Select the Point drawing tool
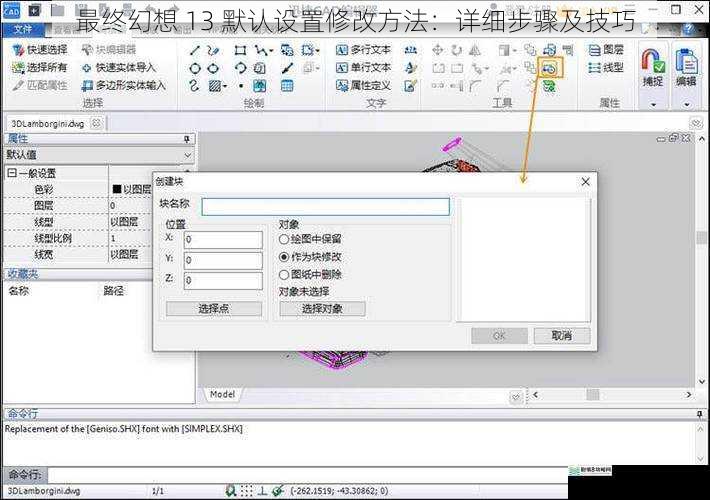This screenshot has height=500, width=710. click(241, 86)
